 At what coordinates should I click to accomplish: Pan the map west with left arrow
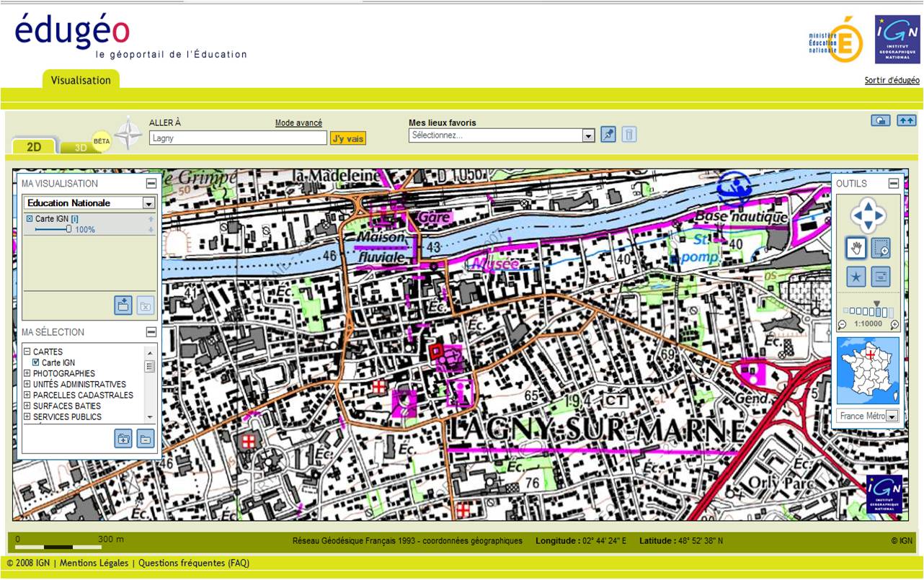[x=856, y=215]
